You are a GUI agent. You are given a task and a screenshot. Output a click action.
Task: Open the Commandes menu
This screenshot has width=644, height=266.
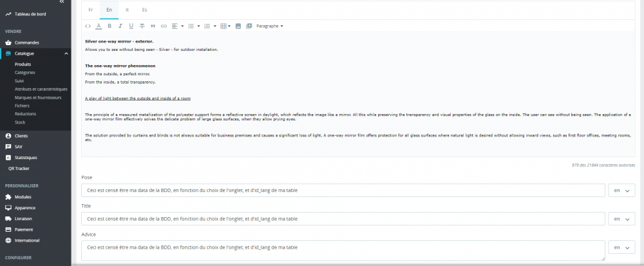coord(27,43)
